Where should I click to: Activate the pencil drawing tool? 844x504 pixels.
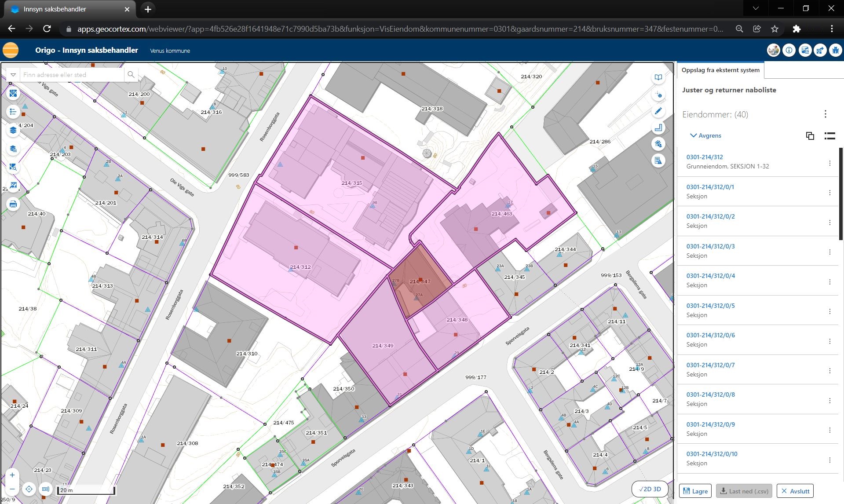[x=658, y=111]
